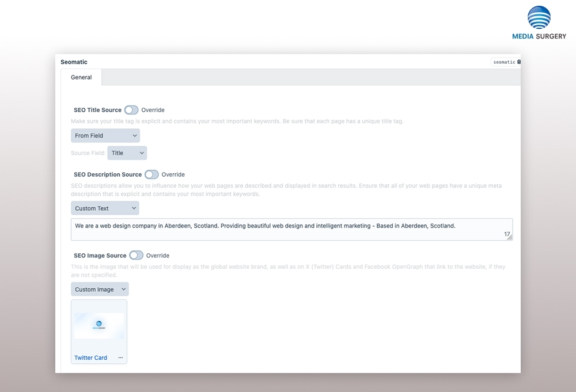Viewport: 576px width, 392px height.
Task: Click the Seomatic panel heading
Action: 74,62
